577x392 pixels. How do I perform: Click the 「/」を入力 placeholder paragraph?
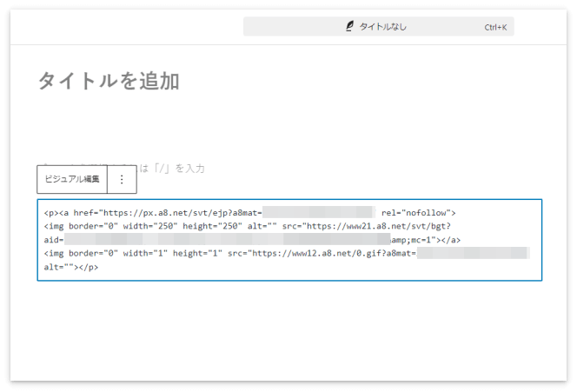pos(171,169)
